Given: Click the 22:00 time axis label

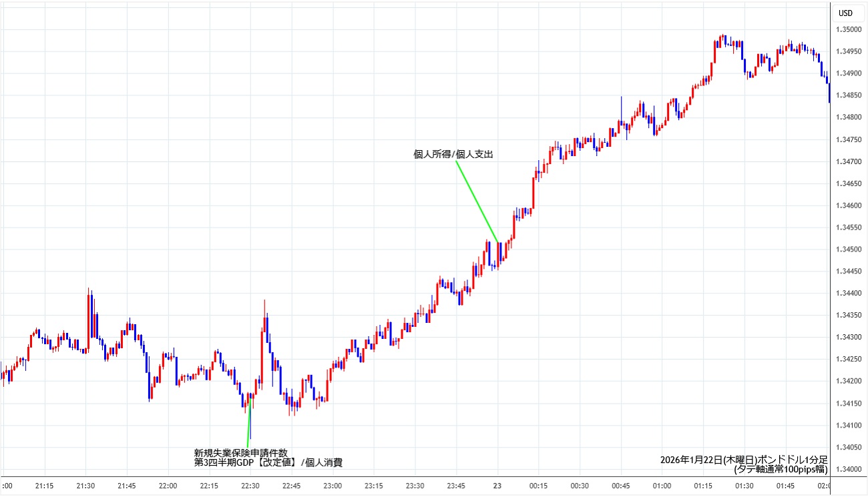Looking at the screenshot, I should 168,486.
